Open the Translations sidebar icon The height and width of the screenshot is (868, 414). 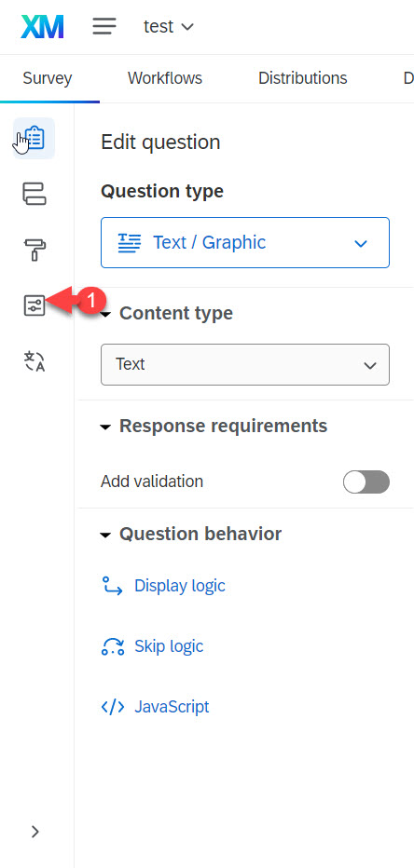click(x=34, y=361)
